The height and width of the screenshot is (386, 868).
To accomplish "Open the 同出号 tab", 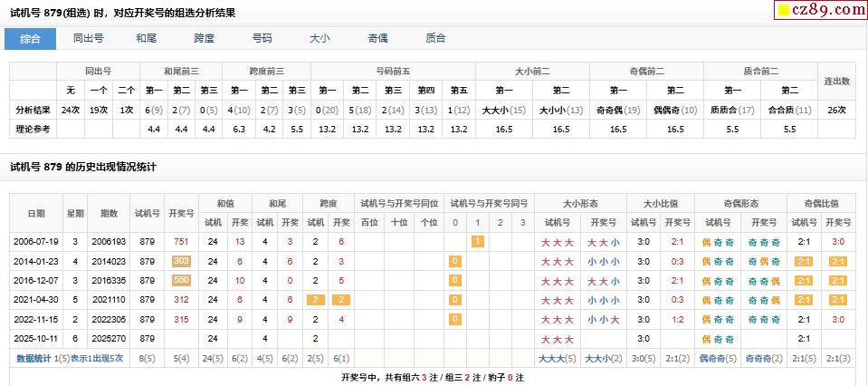I will point(88,38).
